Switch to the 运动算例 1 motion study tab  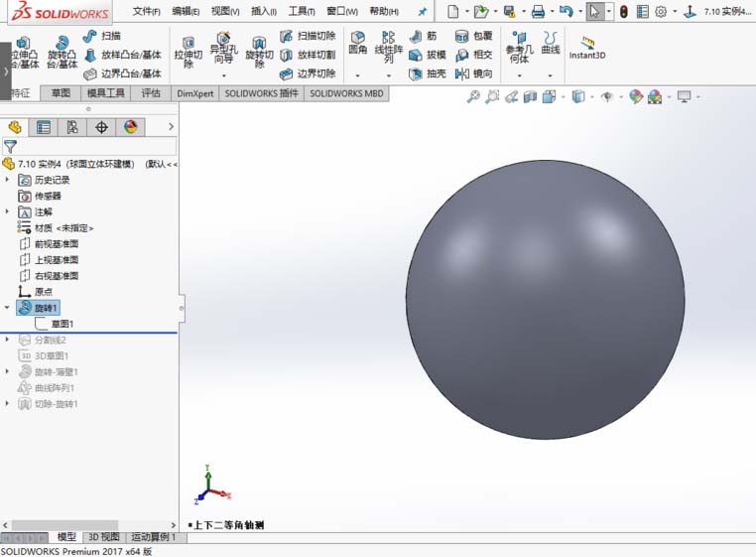(154, 537)
